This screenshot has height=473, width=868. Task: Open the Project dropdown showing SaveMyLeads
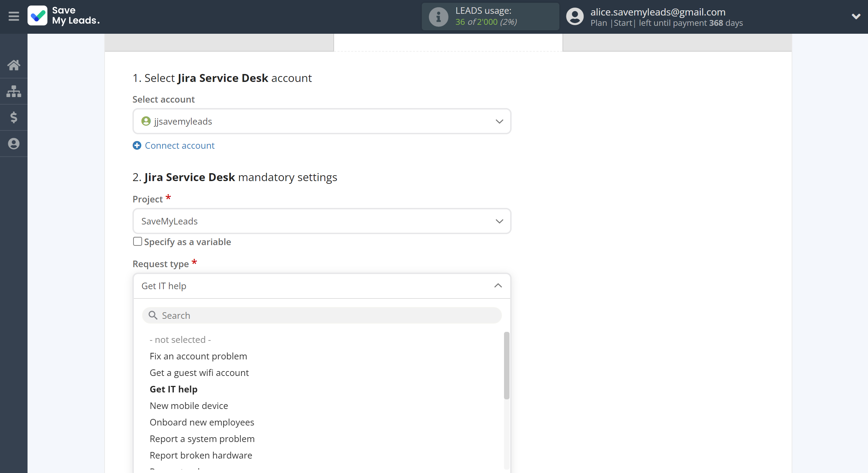pyautogui.click(x=322, y=221)
